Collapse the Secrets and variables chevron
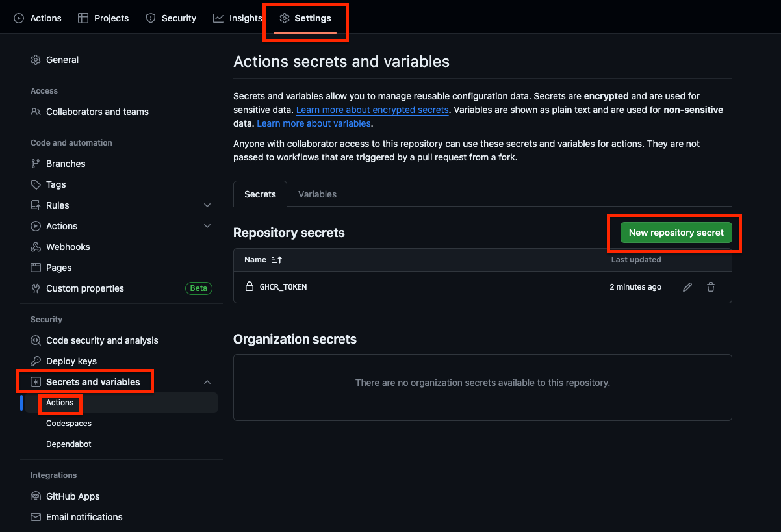Screen dimensions: 781x532 point(207,382)
